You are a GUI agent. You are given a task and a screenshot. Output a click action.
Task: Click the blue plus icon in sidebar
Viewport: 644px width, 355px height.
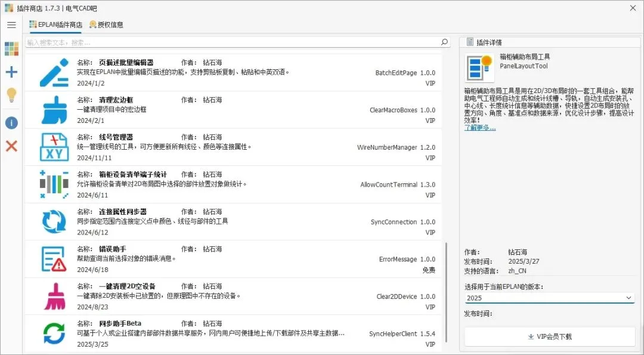click(x=11, y=72)
